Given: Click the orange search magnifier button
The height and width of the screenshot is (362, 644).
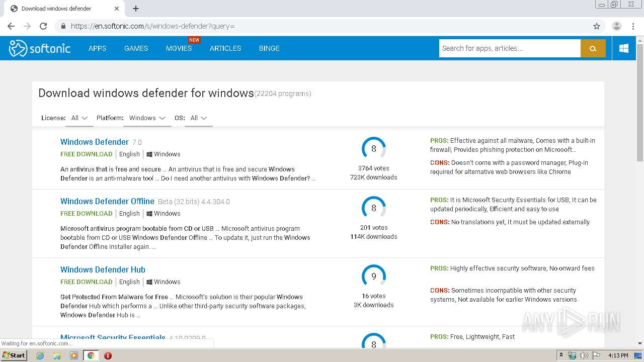Looking at the screenshot, I should pos(593,48).
